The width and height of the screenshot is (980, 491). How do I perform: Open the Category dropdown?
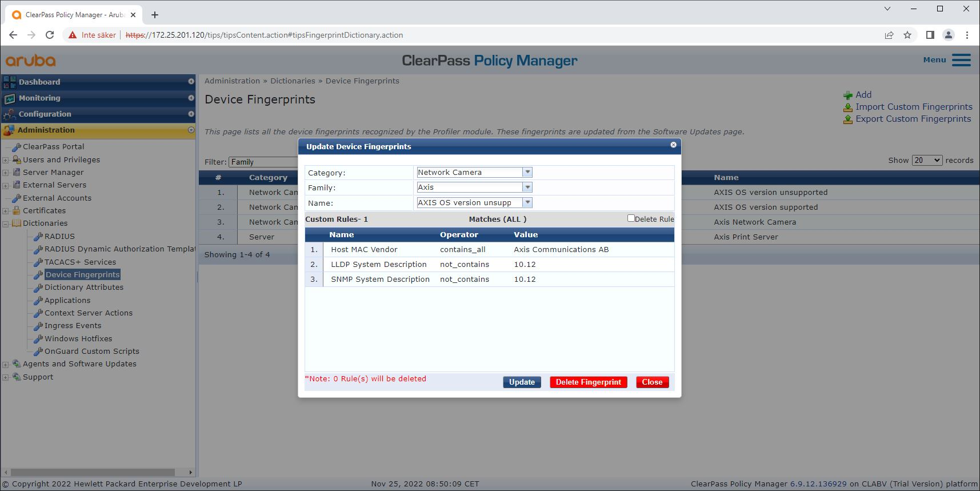click(527, 172)
